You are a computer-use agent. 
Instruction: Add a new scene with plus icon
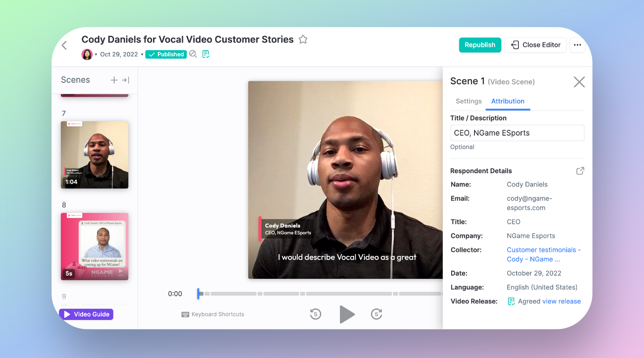point(114,80)
